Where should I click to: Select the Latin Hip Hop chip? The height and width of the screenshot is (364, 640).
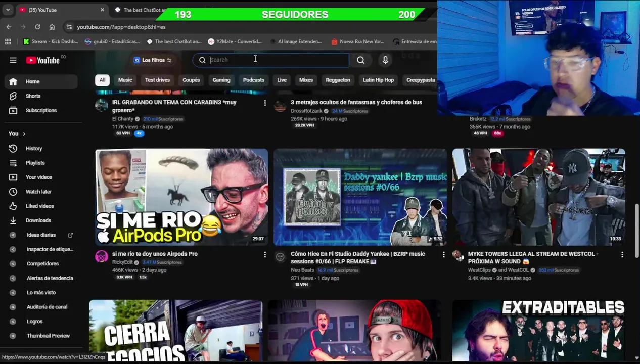[x=378, y=80]
